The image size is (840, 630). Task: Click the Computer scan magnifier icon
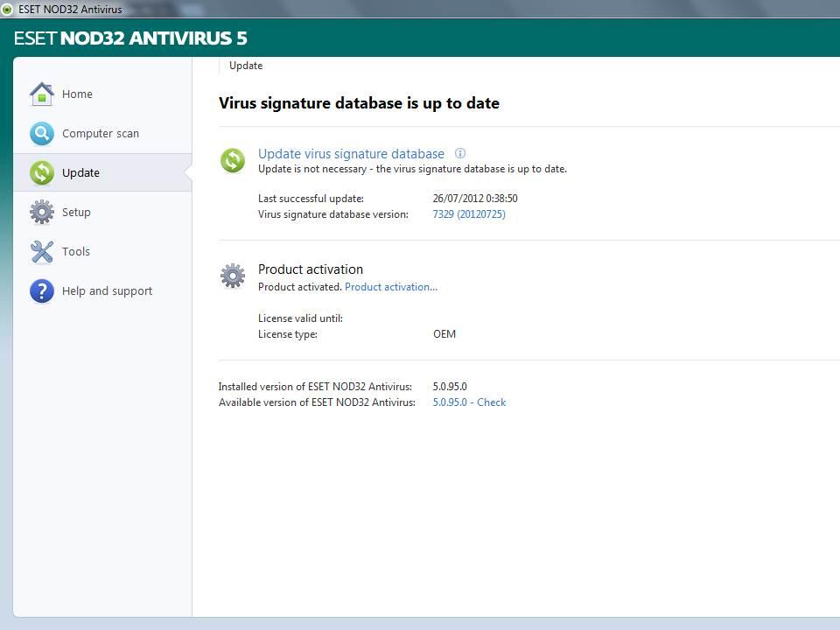(41, 134)
